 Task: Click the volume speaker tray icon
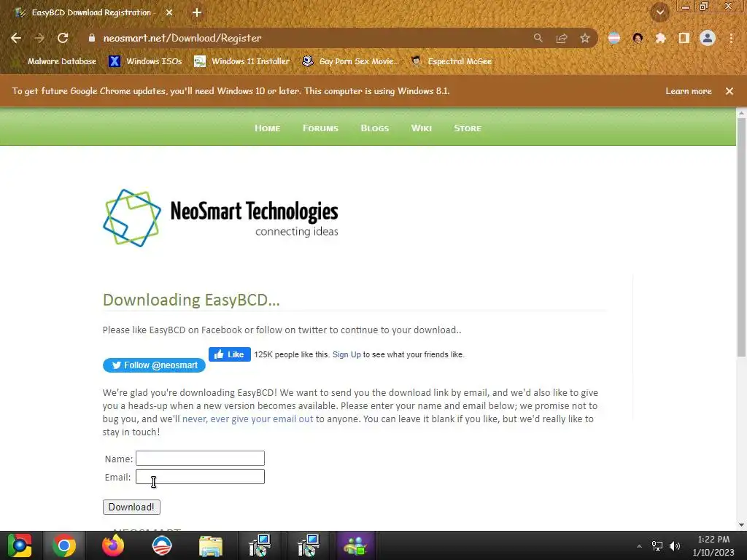tap(675, 546)
